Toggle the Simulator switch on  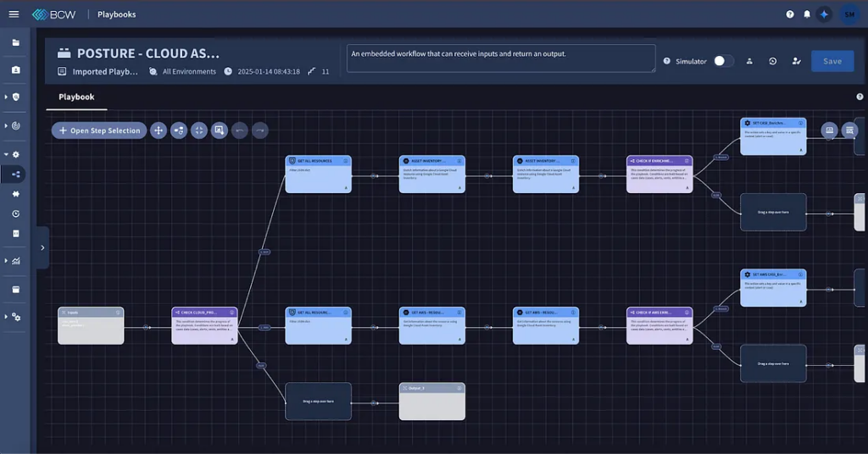click(723, 61)
